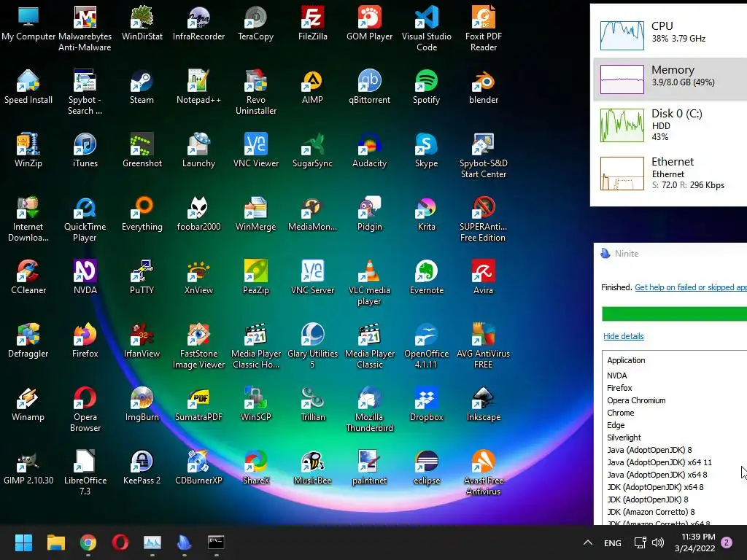747x560 pixels.
Task: Open the Audacity desktop icon
Action: (369, 150)
